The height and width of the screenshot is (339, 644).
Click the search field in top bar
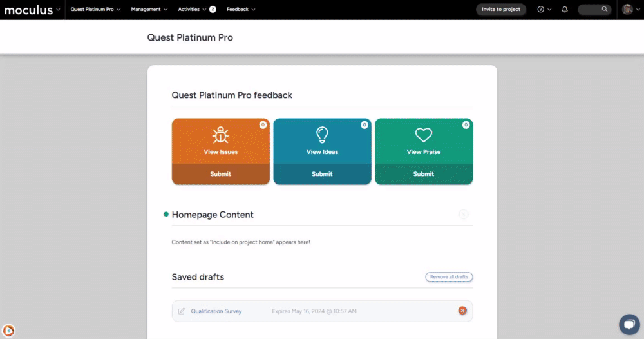click(594, 10)
